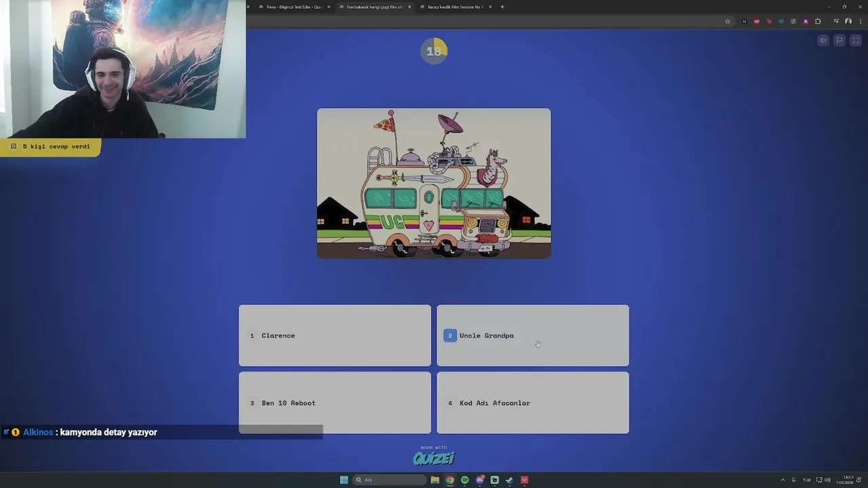Click the taskbar search box Ara
Image resolution: width=868 pixels, height=488 pixels.
389,480
